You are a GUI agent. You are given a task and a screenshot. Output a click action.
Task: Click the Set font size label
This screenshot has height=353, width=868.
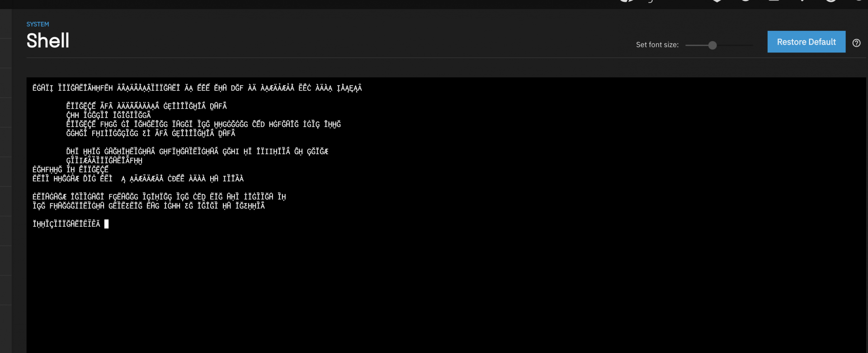657,45
